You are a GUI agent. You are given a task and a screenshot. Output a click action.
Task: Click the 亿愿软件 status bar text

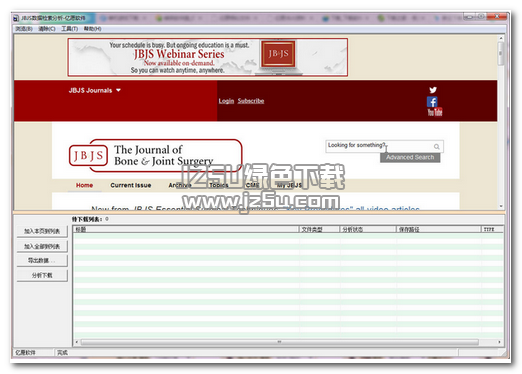(x=25, y=352)
